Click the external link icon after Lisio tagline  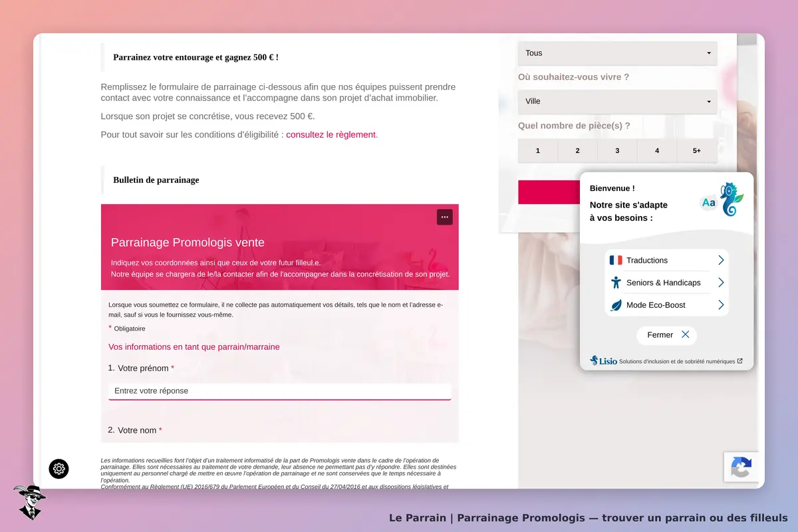click(740, 361)
